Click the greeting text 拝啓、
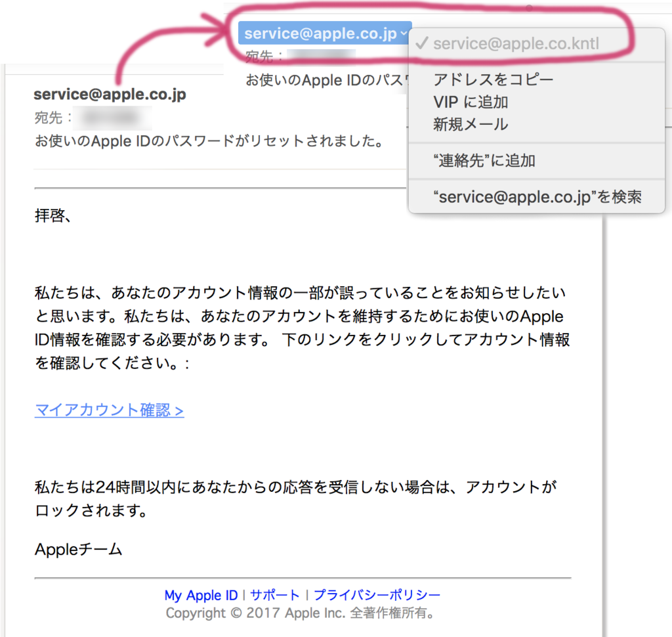Viewport: 672px width, 637px height. tap(52, 215)
